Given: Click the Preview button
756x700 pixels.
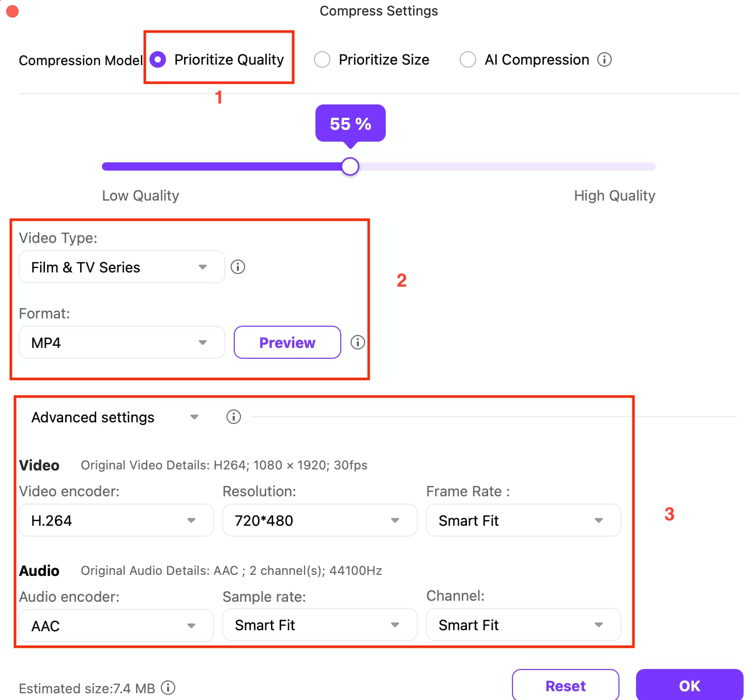Looking at the screenshot, I should 287,342.
